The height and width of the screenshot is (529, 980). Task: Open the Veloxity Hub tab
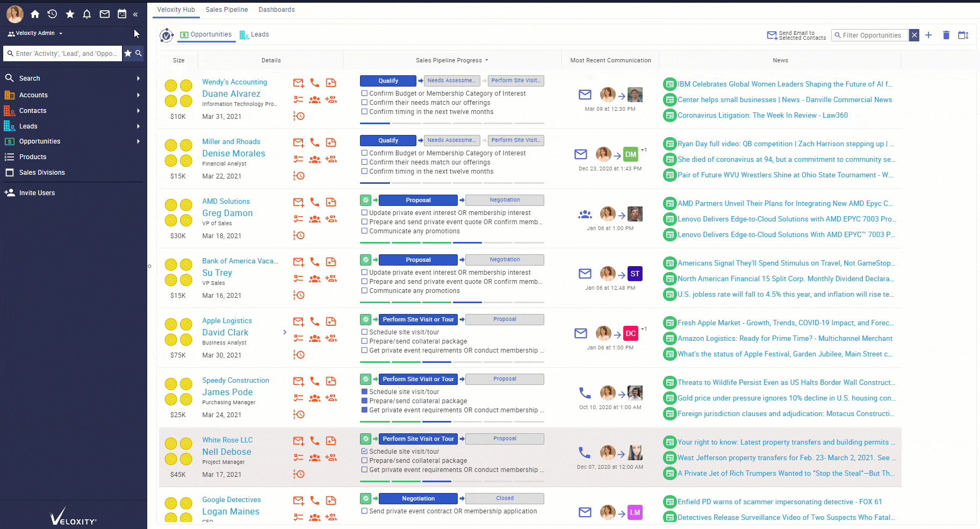(x=176, y=10)
